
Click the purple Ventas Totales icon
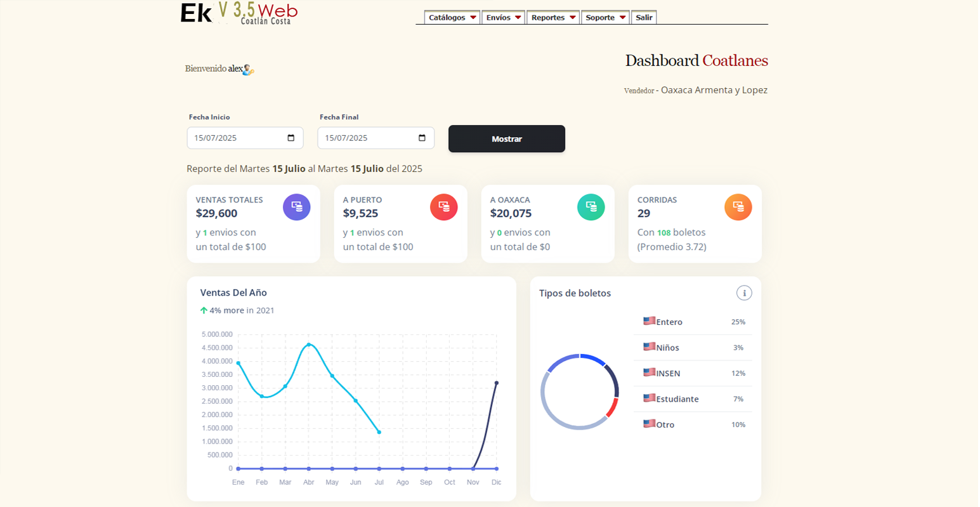point(296,207)
